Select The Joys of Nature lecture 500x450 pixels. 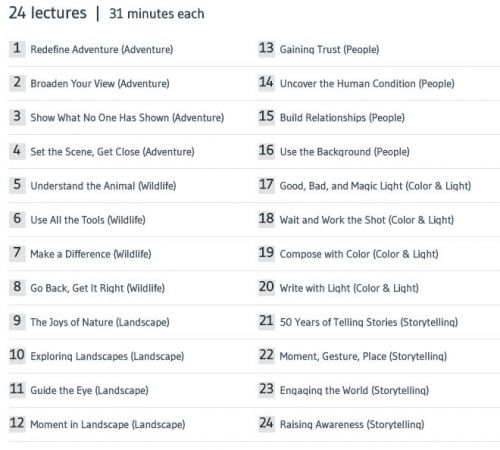click(100, 322)
